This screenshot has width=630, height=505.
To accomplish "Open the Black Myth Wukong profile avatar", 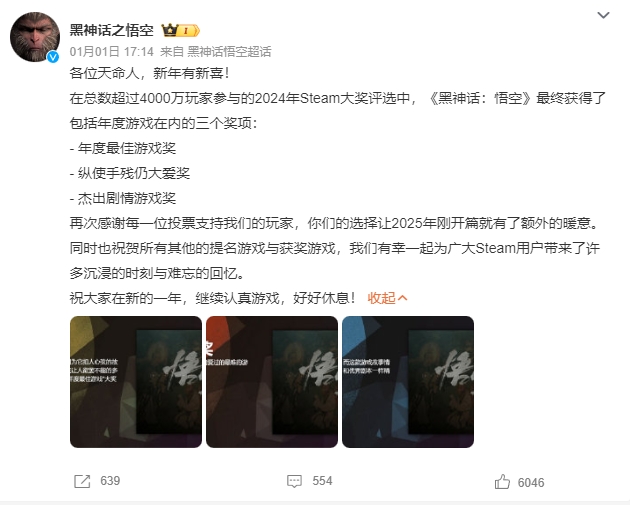I will point(35,37).
